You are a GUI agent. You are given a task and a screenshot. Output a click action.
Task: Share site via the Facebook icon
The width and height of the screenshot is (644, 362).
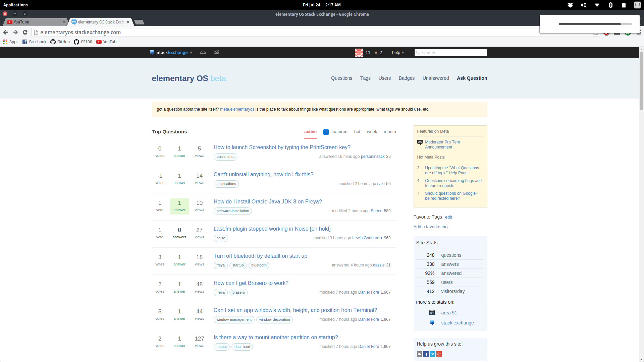[x=426, y=354]
